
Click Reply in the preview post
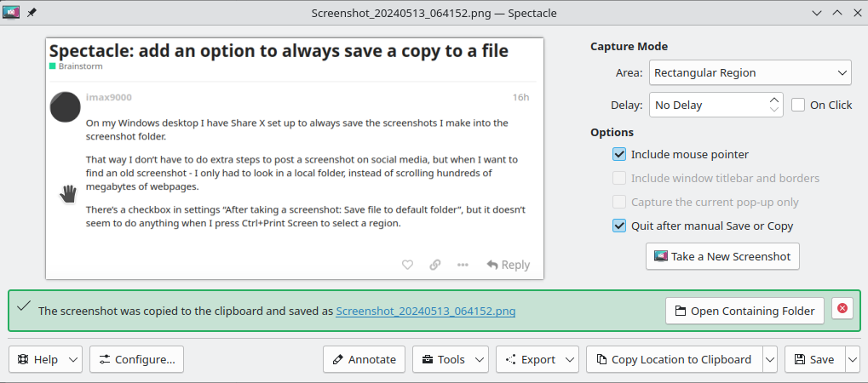point(509,265)
